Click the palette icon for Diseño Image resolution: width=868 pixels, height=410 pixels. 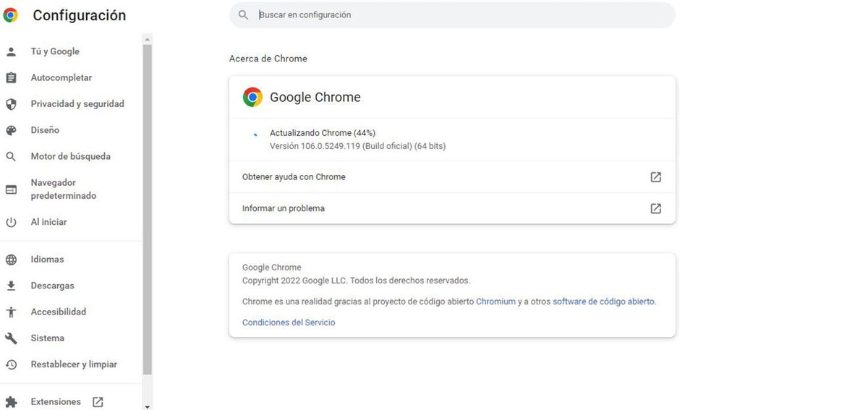tap(11, 131)
